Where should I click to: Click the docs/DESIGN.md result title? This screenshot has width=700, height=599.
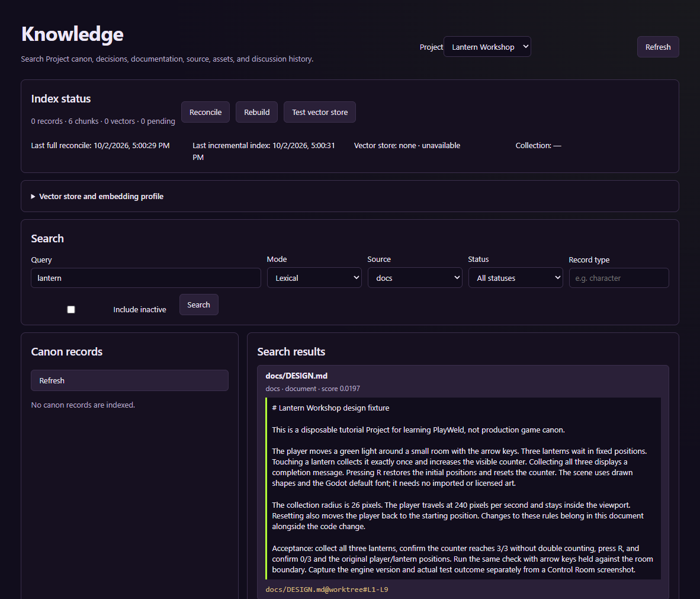297,376
